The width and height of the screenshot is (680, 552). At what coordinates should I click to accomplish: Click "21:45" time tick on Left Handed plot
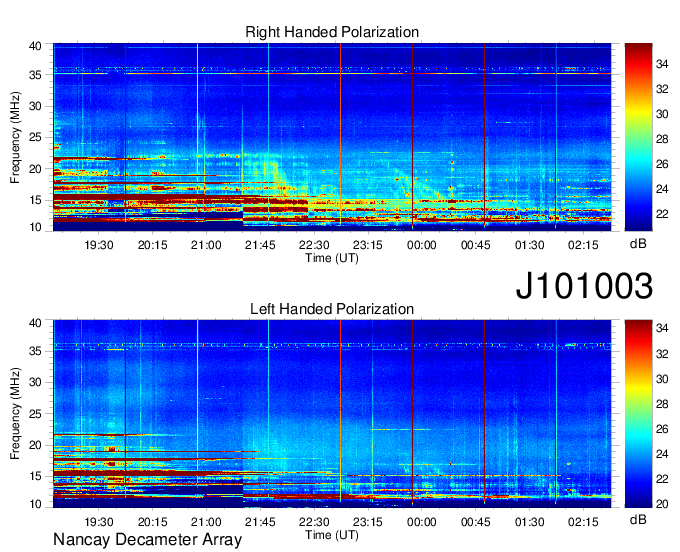(260, 522)
